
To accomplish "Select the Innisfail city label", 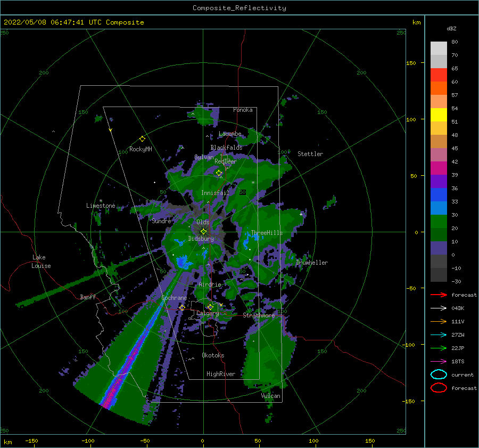I will pyautogui.click(x=215, y=193).
